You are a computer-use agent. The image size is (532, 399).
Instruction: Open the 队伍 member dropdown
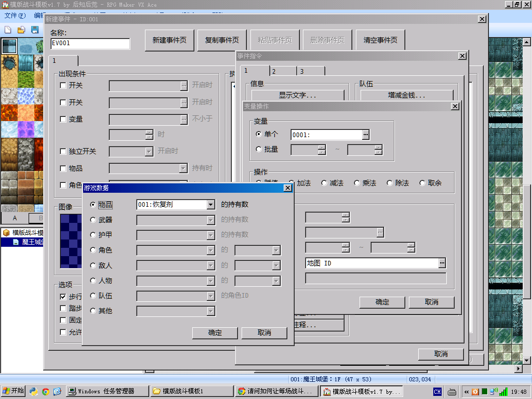211,296
